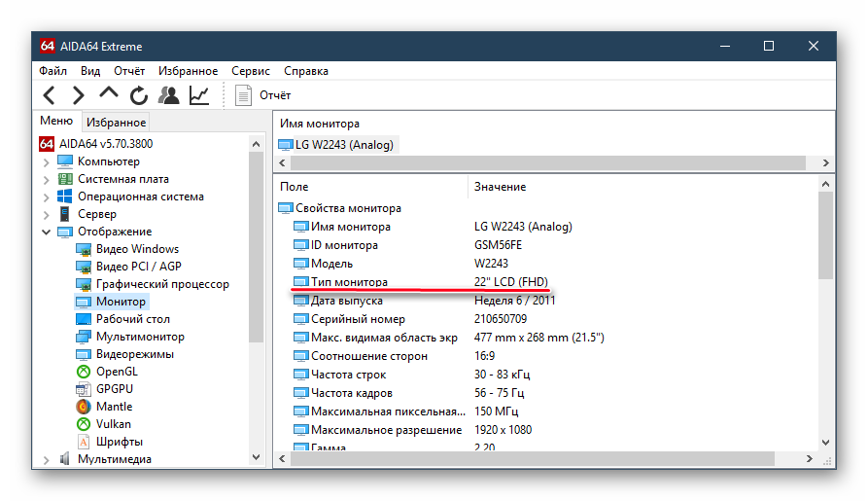Switch to the Избранное tab
The height and width of the screenshot is (501, 868).
116,123
